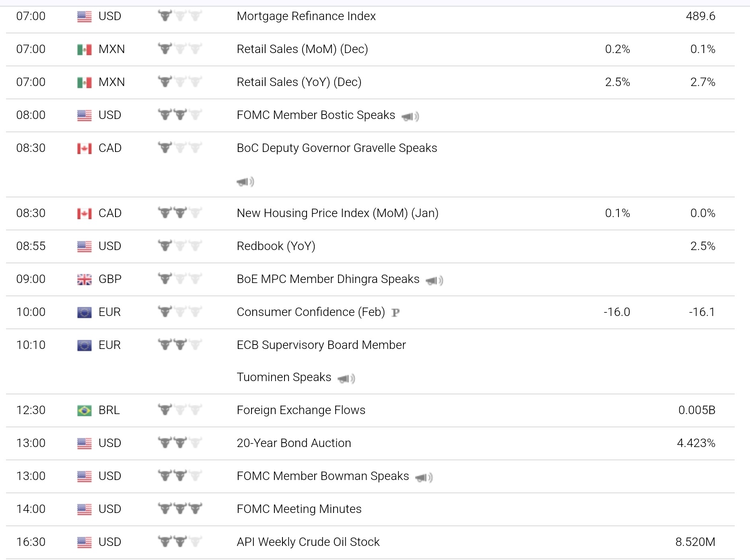Click speaker icon after Tuominen Speaks
The width and height of the screenshot is (750, 560).
(x=346, y=379)
